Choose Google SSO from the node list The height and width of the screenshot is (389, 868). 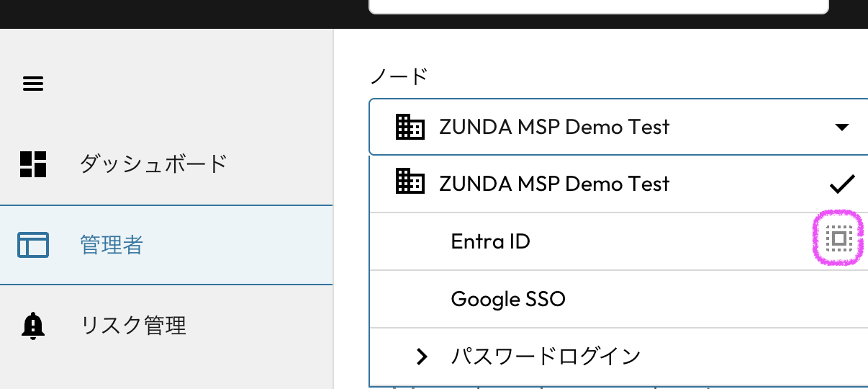[x=508, y=299]
